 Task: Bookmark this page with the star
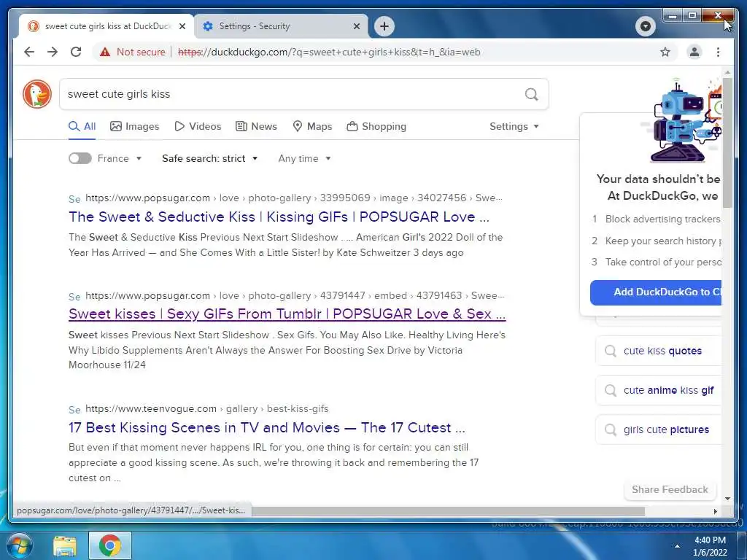(x=665, y=52)
